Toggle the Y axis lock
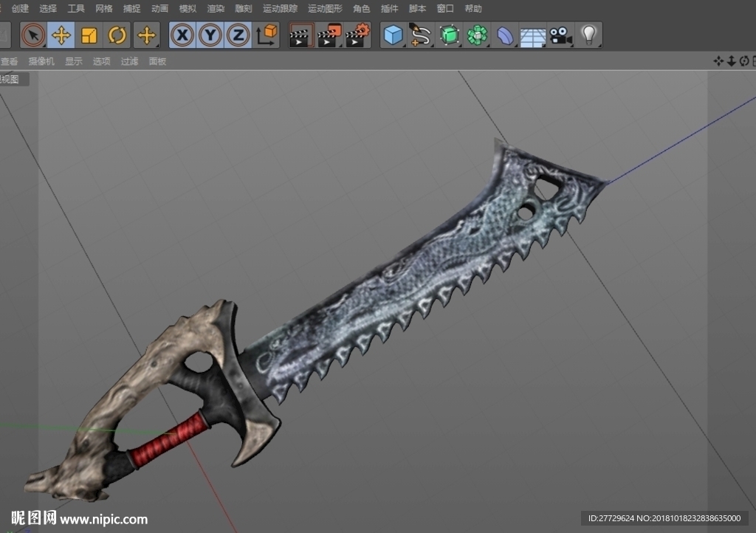This screenshot has height=533, width=756. click(x=210, y=35)
